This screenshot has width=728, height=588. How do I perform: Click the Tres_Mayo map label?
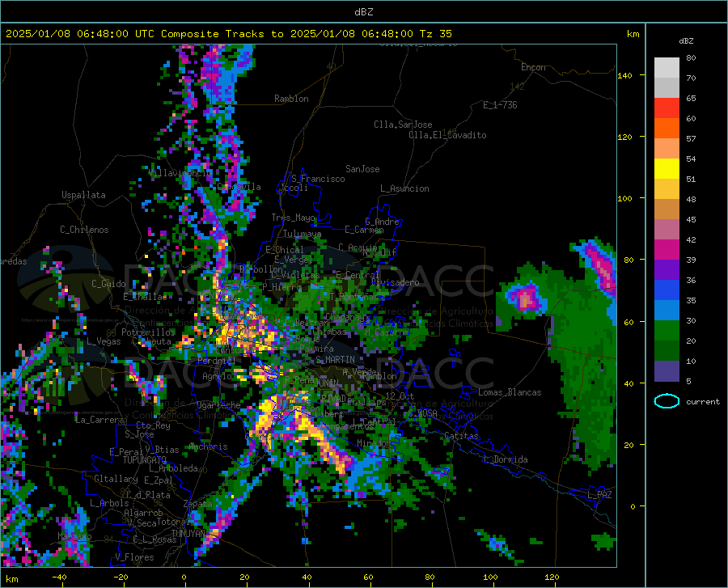[294, 218]
